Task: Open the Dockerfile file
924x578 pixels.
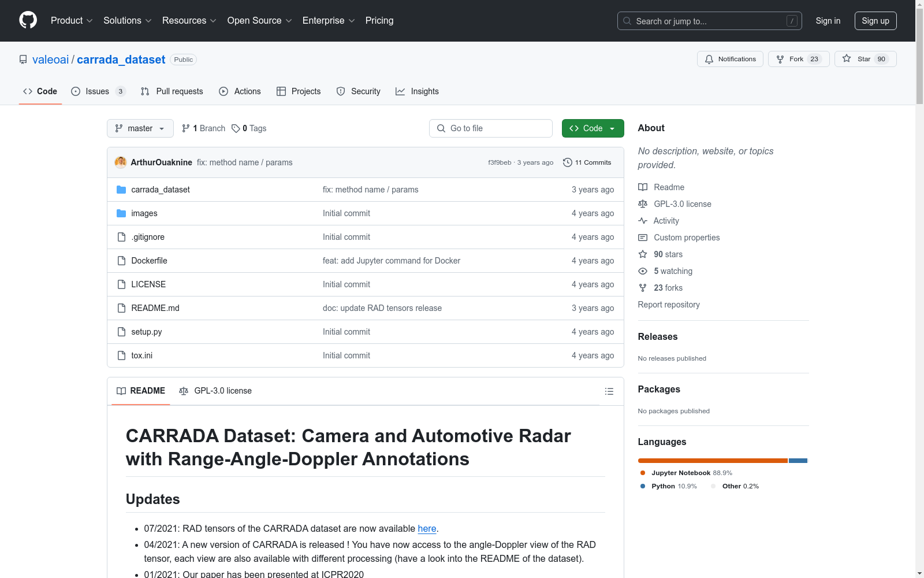Action: coord(149,261)
